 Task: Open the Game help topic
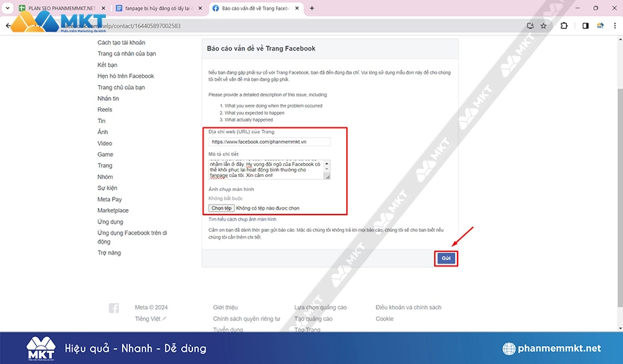click(x=105, y=154)
